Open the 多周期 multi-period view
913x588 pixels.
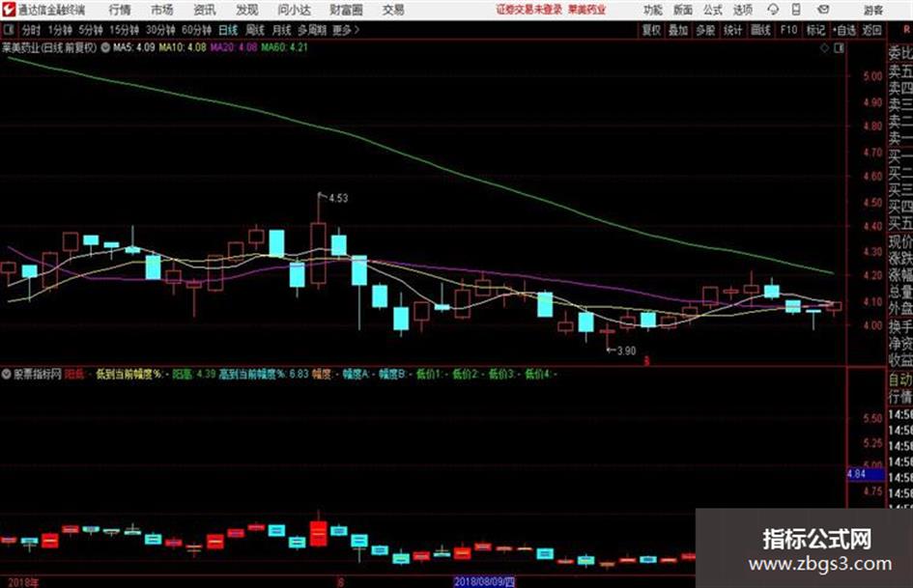tap(312, 30)
